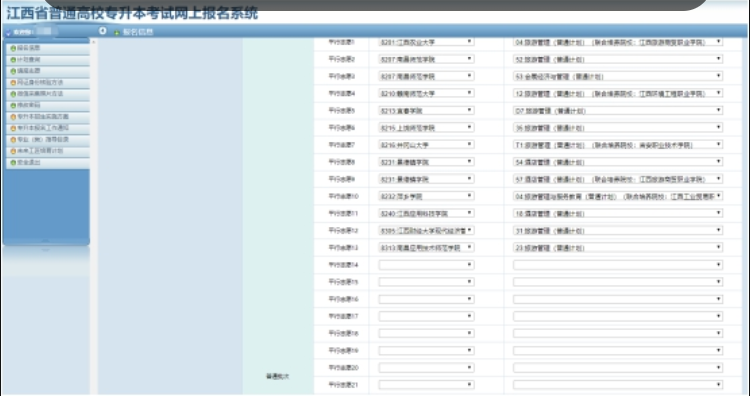750x396 pixels.
Task: Click the orange icon beside 专升本招生实施方案
Action: pos(13,117)
